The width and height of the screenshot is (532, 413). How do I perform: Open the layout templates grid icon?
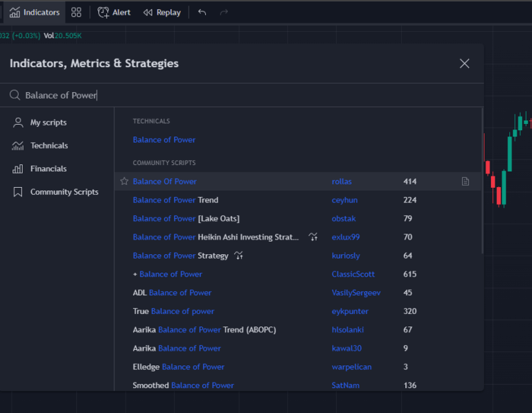[x=76, y=12]
